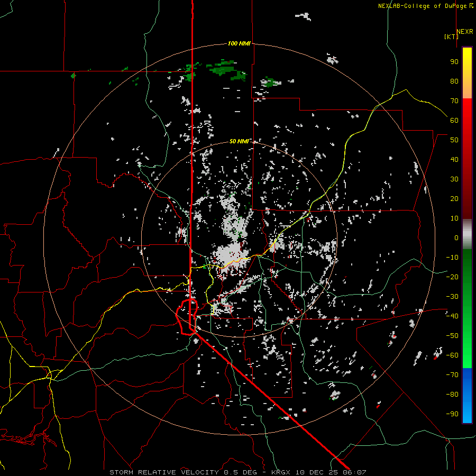This screenshot has width=476, height=476.
Task: Click the positive 30 scale value
Action: click(454, 179)
